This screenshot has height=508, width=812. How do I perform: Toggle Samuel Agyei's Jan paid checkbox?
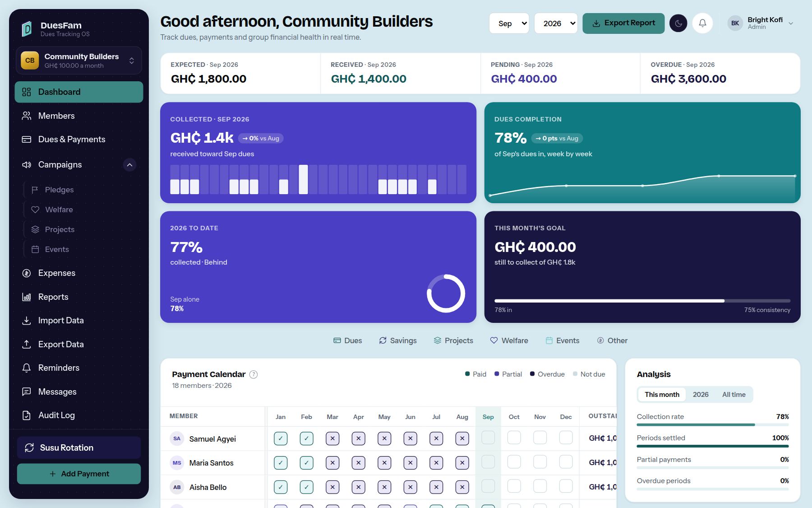tap(281, 438)
